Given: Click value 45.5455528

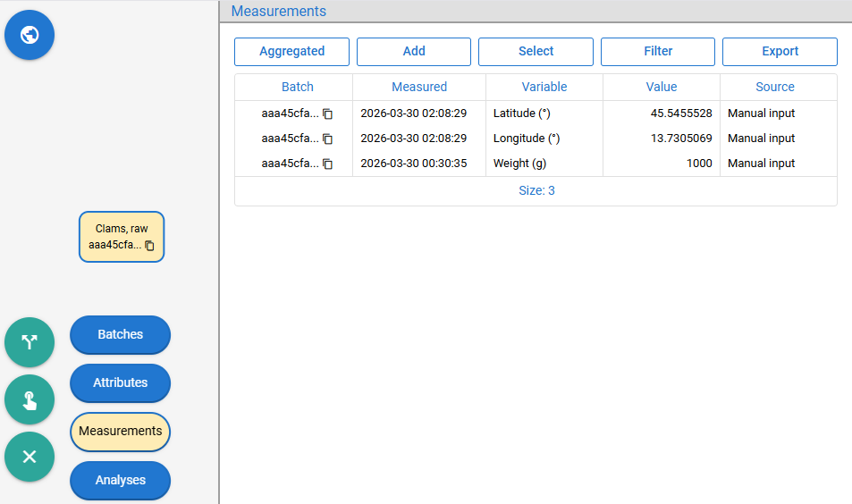Looking at the screenshot, I should point(681,113).
